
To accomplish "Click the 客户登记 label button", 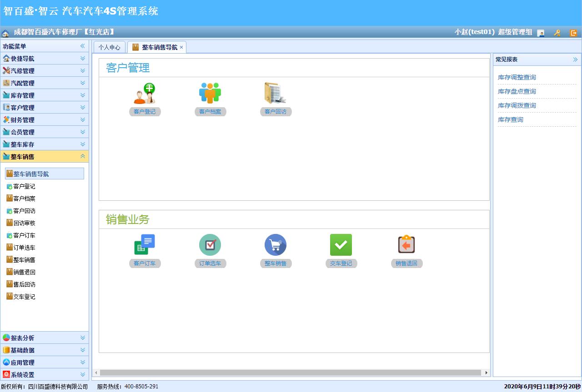I will pos(145,112).
